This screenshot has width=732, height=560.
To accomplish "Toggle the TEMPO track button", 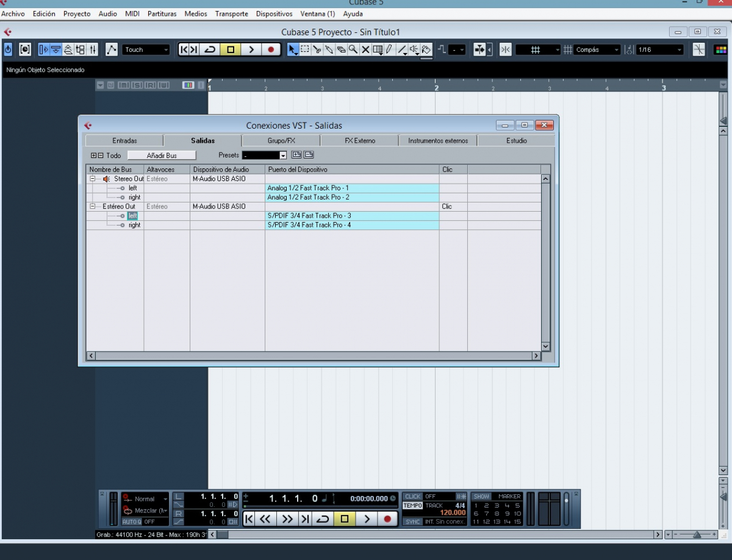I will pos(413,506).
